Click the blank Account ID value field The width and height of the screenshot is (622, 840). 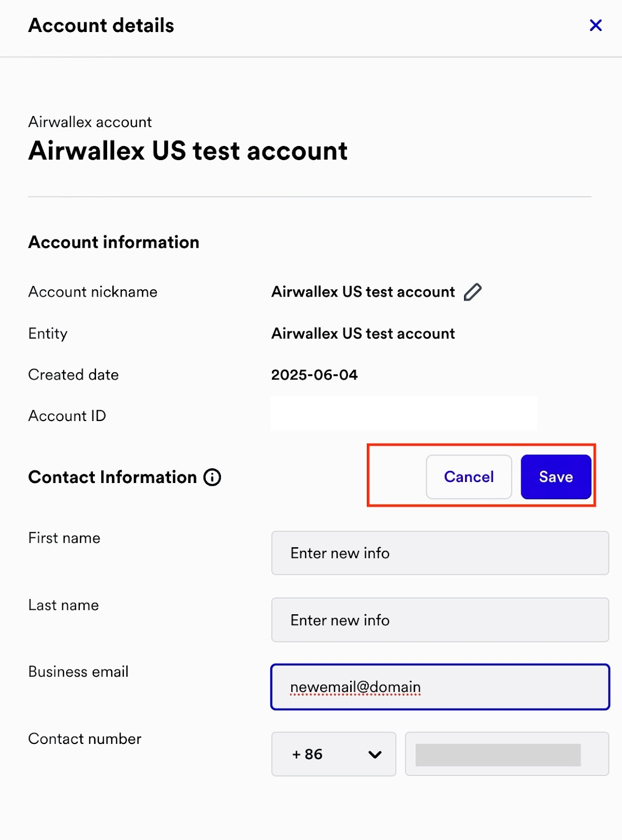point(404,414)
